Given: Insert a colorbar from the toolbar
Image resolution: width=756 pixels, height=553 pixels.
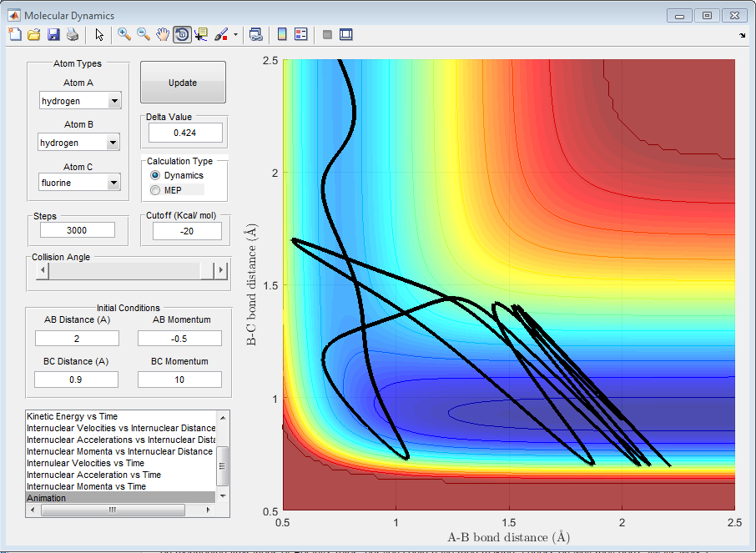Looking at the screenshot, I should (282, 35).
